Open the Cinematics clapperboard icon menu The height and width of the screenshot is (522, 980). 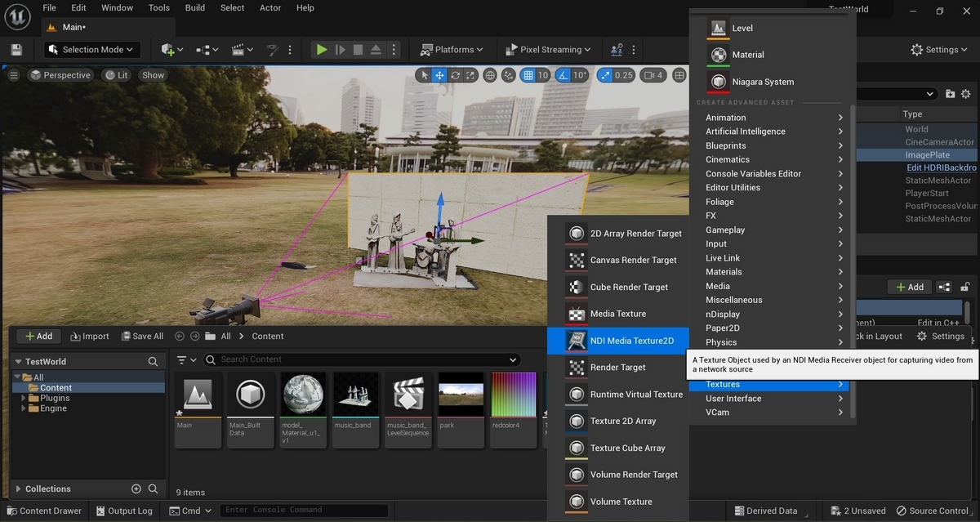243,50
